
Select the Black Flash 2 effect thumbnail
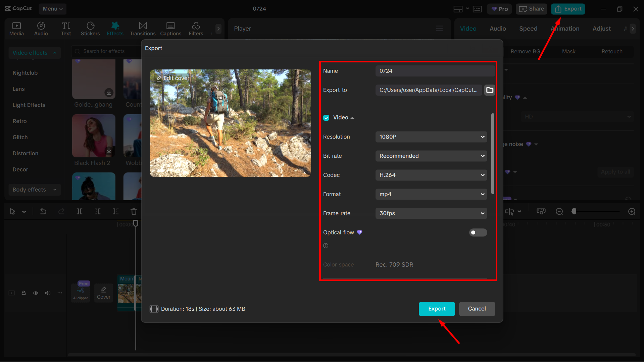point(94,136)
